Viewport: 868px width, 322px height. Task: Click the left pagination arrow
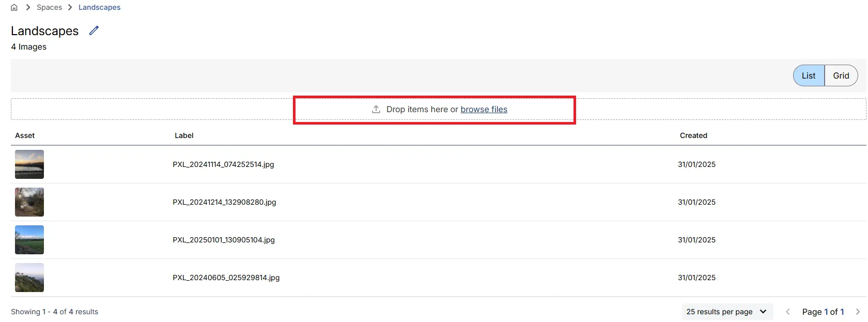tap(787, 312)
